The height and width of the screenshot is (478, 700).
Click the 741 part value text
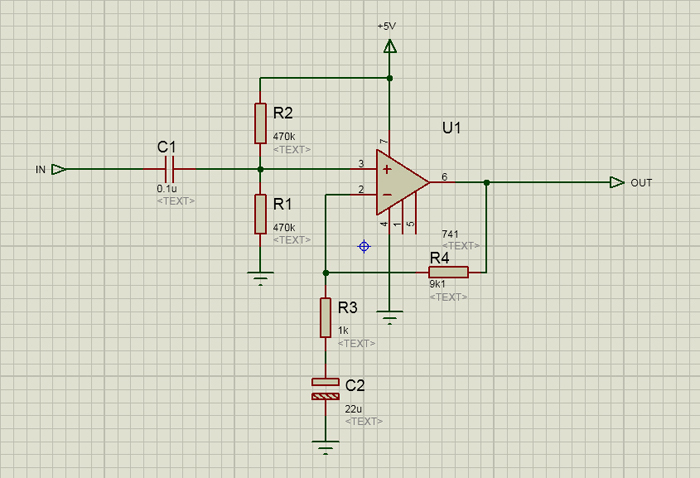pyautogui.click(x=450, y=234)
